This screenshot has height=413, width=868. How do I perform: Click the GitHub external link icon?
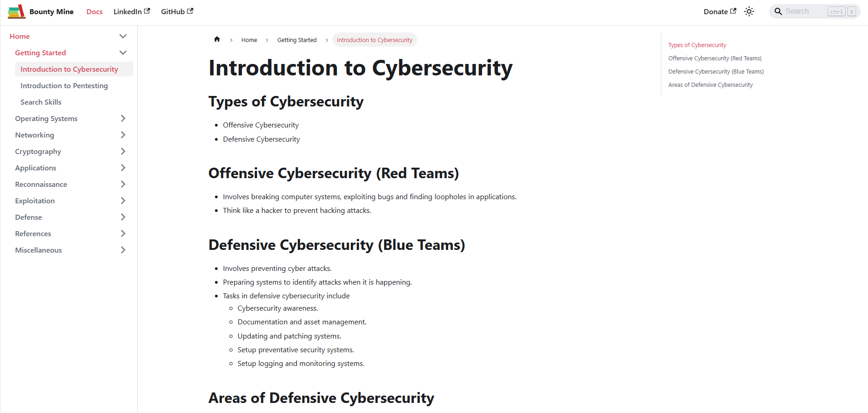(190, 11)
